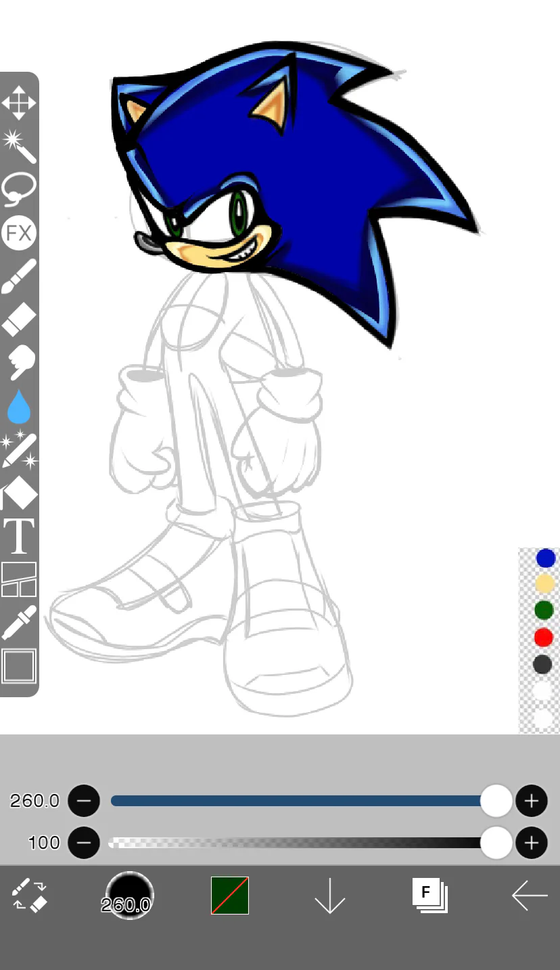560x970 pixels.
Task: Pick the green palette swatch
Action: click(544, 611)
